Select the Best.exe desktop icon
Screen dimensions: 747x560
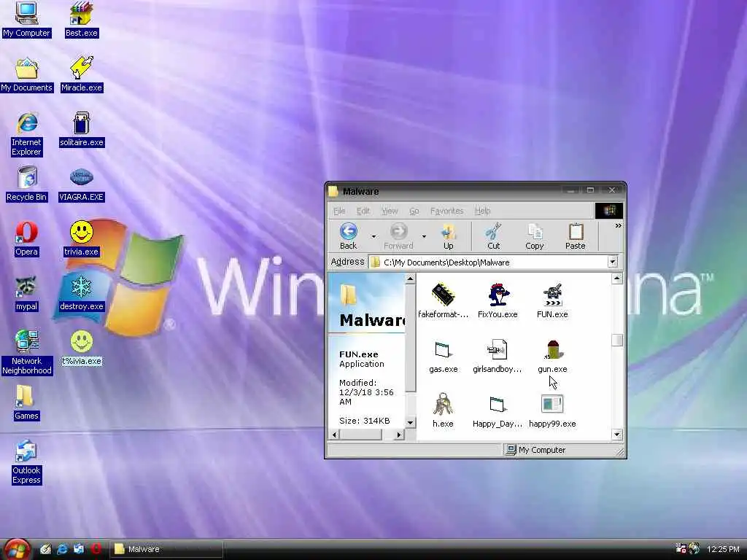(81, 20)
